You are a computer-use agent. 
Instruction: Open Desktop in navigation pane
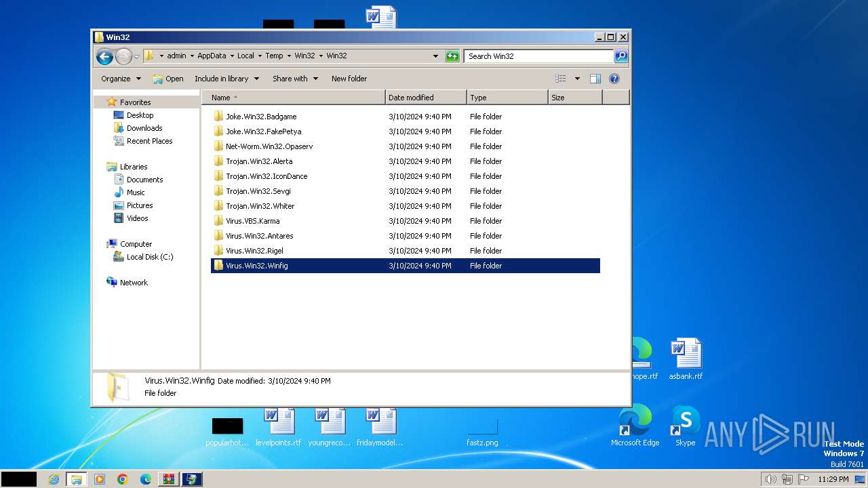point(140,115)
